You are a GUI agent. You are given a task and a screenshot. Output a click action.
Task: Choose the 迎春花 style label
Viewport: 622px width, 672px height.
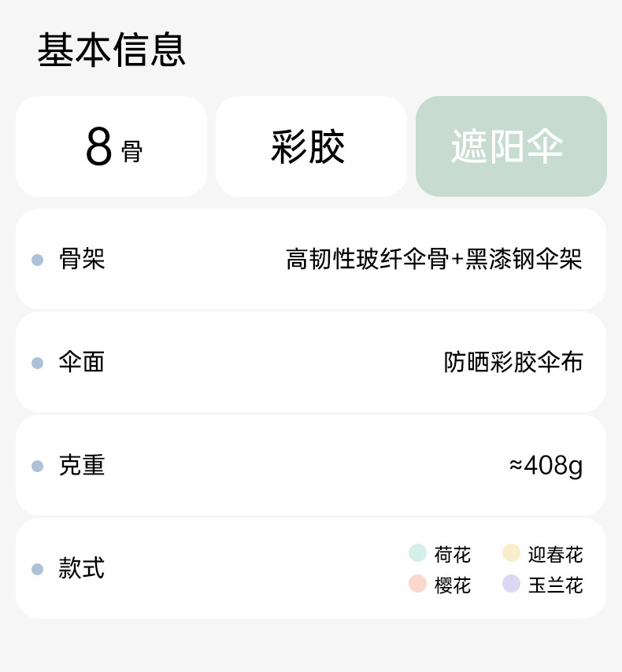[x=555, y=555]
